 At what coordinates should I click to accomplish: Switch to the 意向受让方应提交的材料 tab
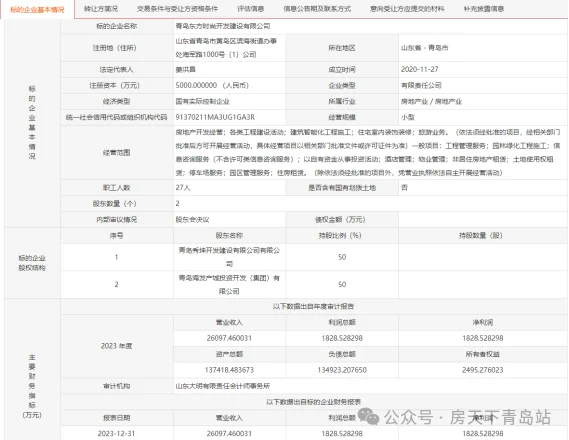click(x=407, y=9)
